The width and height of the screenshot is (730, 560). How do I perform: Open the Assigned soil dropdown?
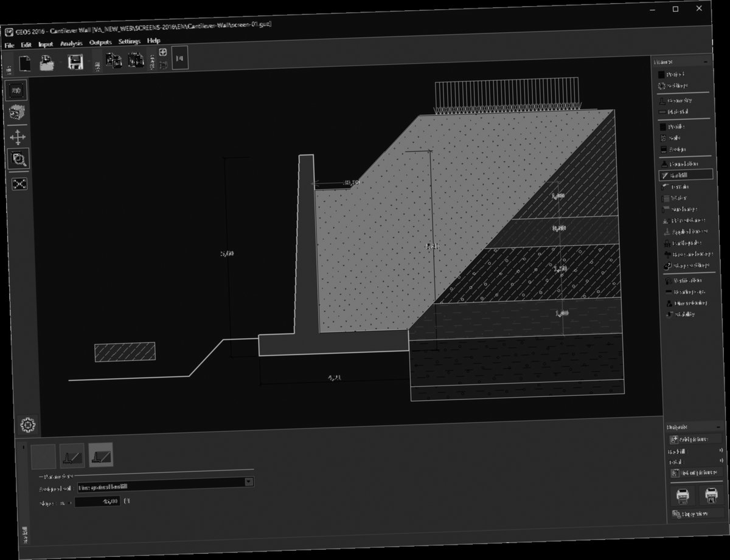165,485
